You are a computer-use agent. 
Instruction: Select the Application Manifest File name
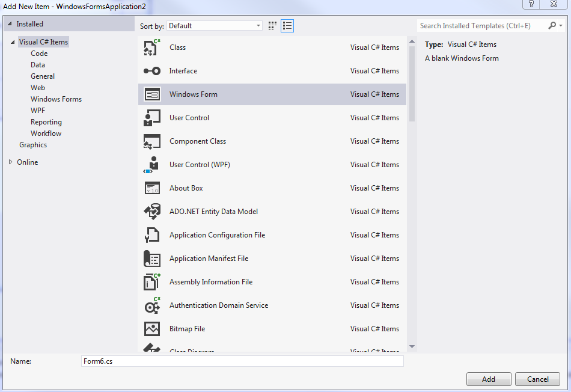pyautogui.click(x=209, y=259)
